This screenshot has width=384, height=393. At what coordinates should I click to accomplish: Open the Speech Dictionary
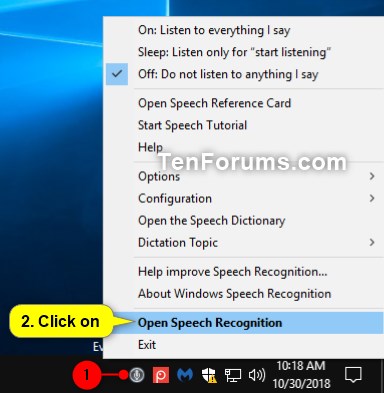click(243, 220)
